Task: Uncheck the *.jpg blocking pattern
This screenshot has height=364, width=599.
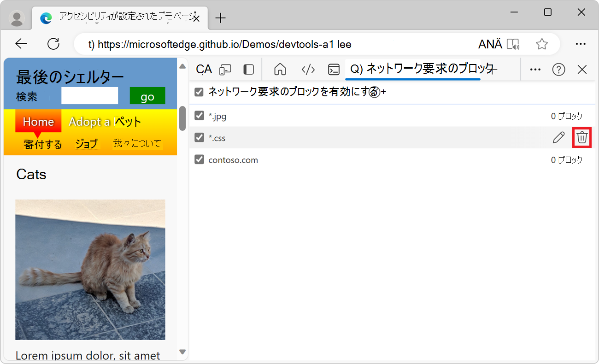Action: [199, 116]
